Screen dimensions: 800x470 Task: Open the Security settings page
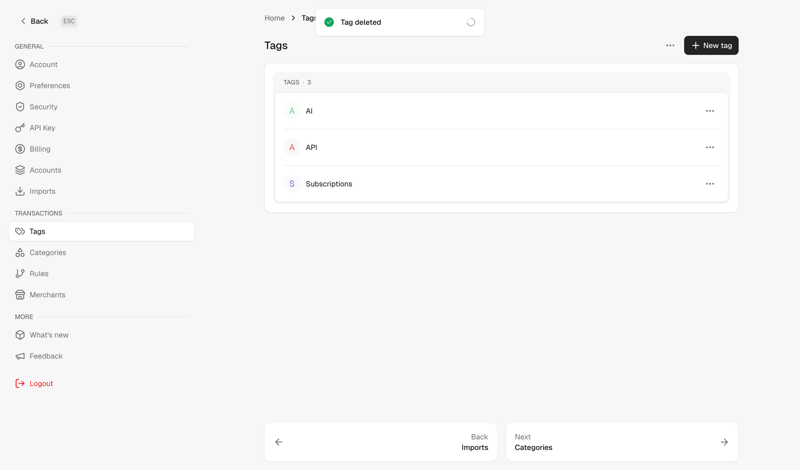tap(102, 107)
